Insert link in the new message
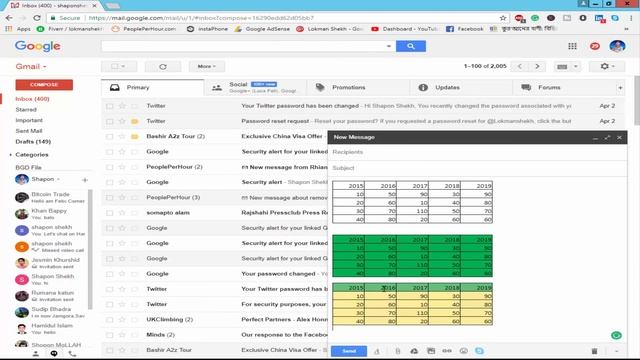This screenshot has width=640, height=360. (447, 351)
